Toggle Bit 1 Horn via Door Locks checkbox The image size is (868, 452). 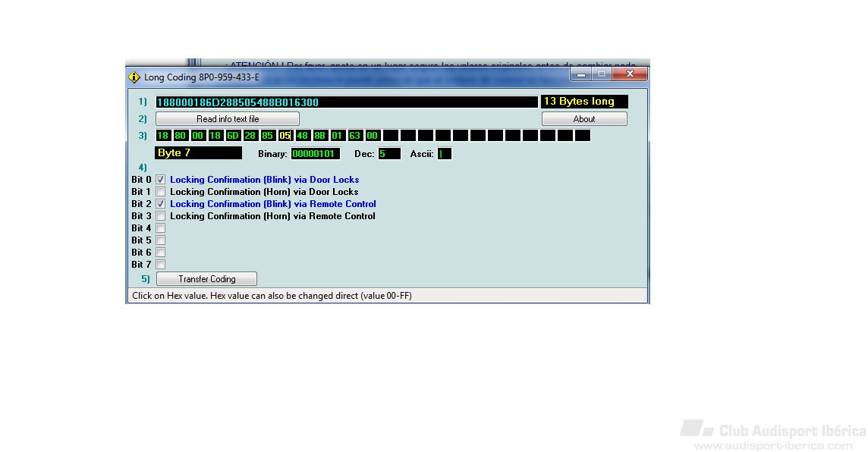point(161,191)
